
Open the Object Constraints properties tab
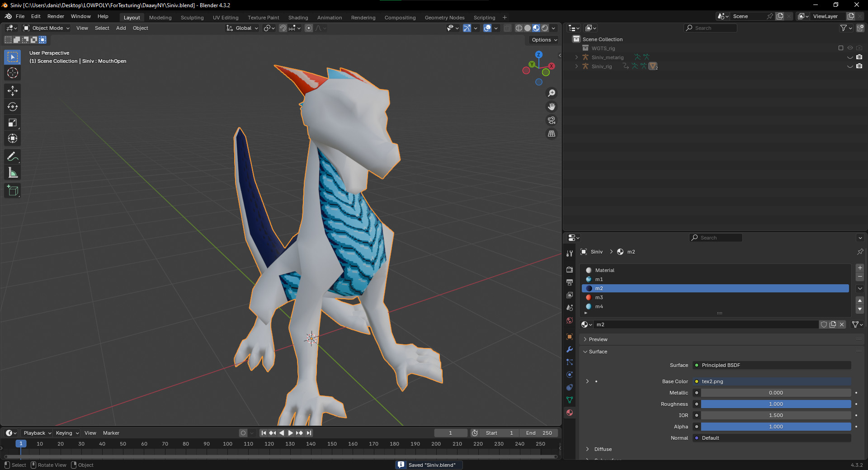[570, 387]
